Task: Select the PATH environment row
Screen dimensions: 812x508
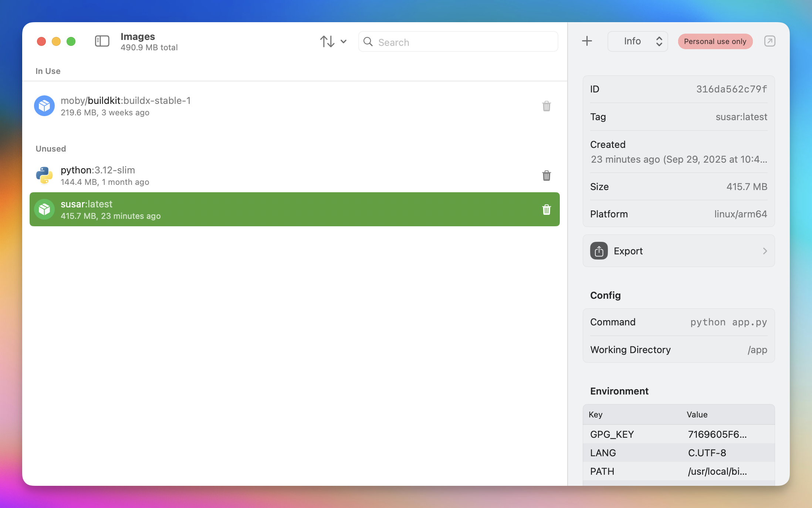Action: click(x=679, y=471)
